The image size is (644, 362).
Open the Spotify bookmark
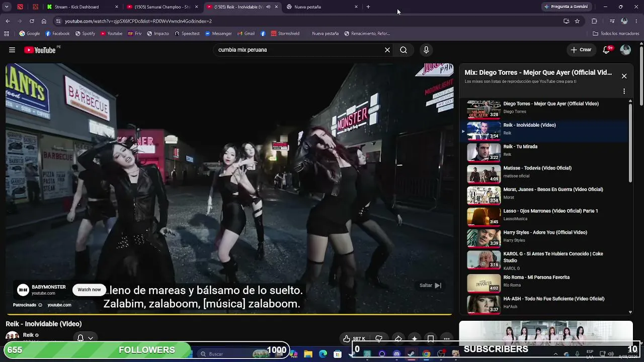[x=85, y=34]
